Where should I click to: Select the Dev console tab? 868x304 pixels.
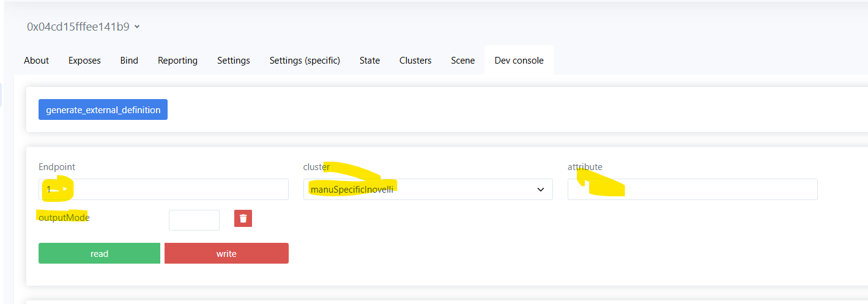pyautogui.click(x=519, y=61)
